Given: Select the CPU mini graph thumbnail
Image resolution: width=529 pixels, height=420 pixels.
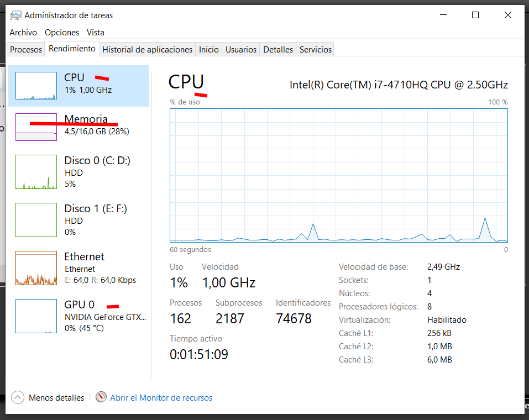Looking at the screenshot, I should pyautogui.click(x=36, y=86).
